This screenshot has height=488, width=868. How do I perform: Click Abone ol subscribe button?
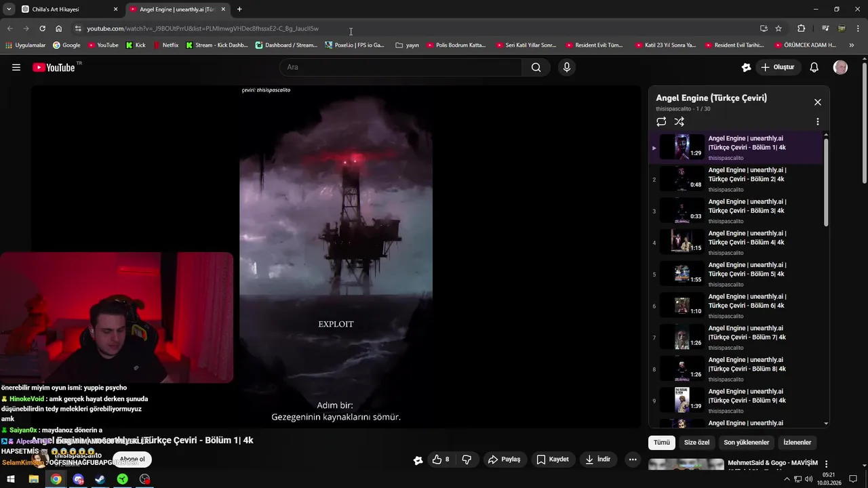pyautogui.click(x=132, y=460)
